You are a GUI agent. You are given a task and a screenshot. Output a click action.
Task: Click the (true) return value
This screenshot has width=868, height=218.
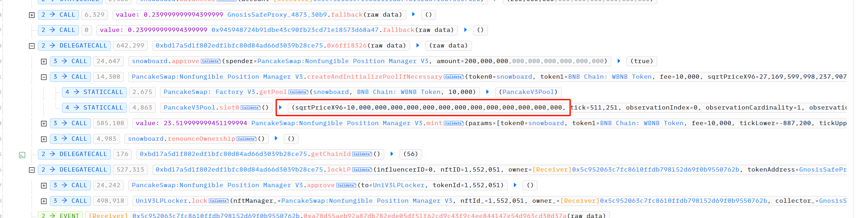coord(642,61)
